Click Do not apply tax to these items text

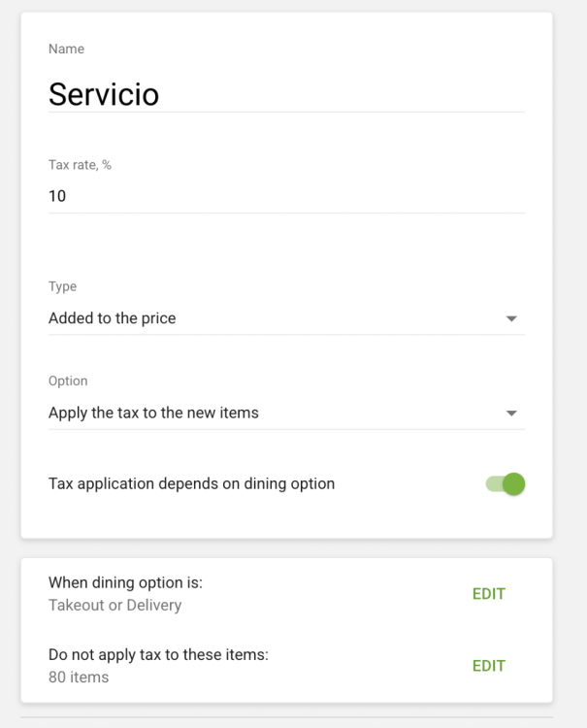[158, 655]
